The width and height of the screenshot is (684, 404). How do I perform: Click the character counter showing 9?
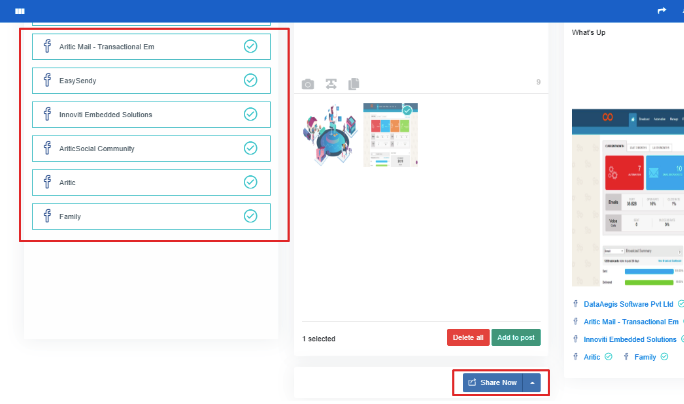[538, 82]
